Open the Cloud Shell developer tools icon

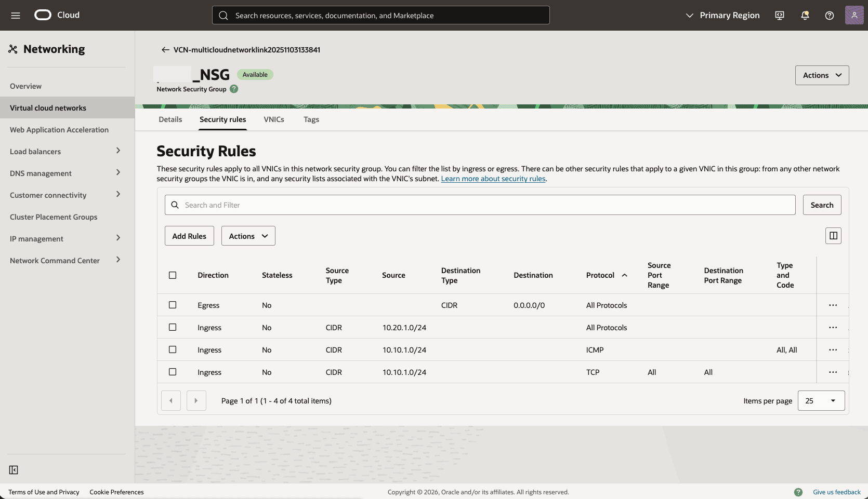click(780, 16)
